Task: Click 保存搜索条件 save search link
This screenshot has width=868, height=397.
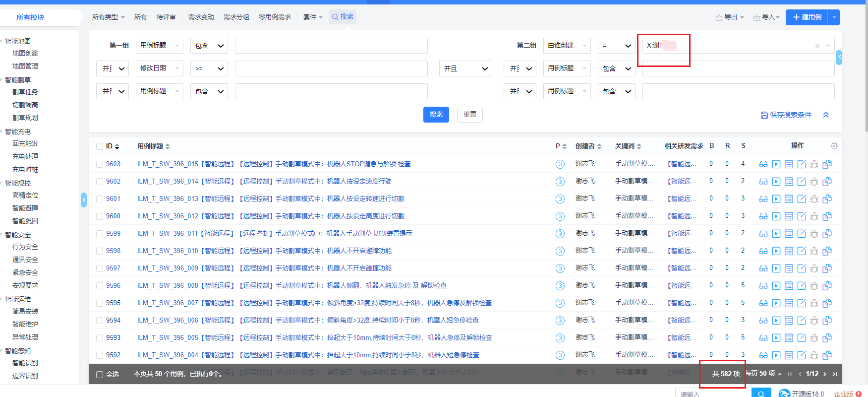Action: 786,115
